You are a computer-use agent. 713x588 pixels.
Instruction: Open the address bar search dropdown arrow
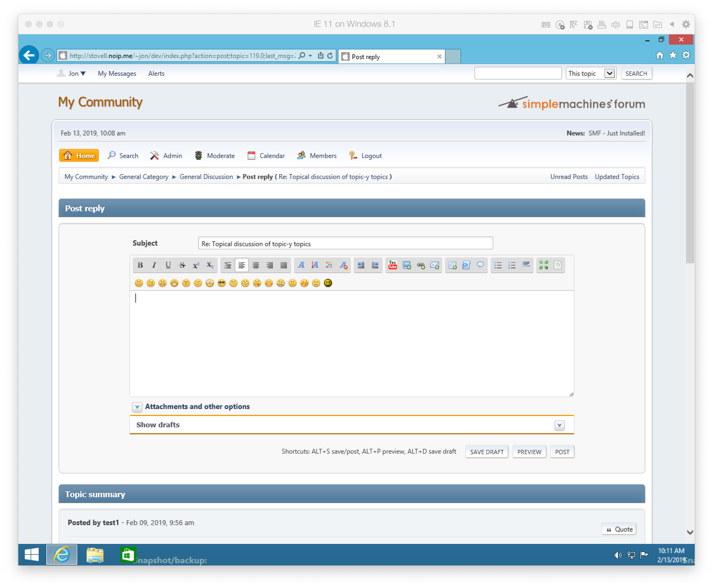[x=311, y=56]
